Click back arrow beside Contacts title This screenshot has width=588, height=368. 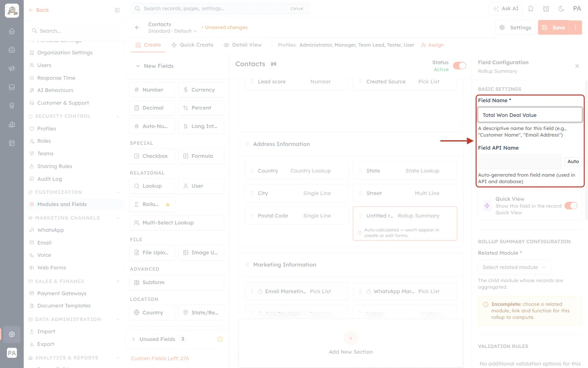coord(137,27)
